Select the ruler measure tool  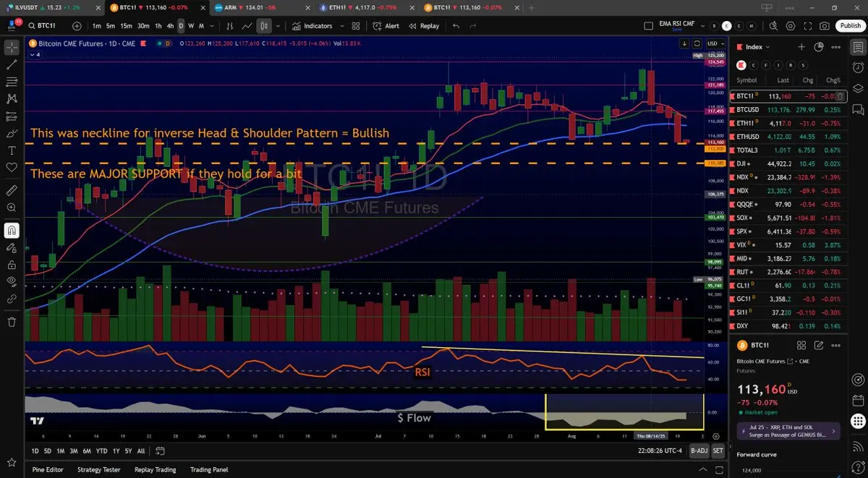coord(12,191)
